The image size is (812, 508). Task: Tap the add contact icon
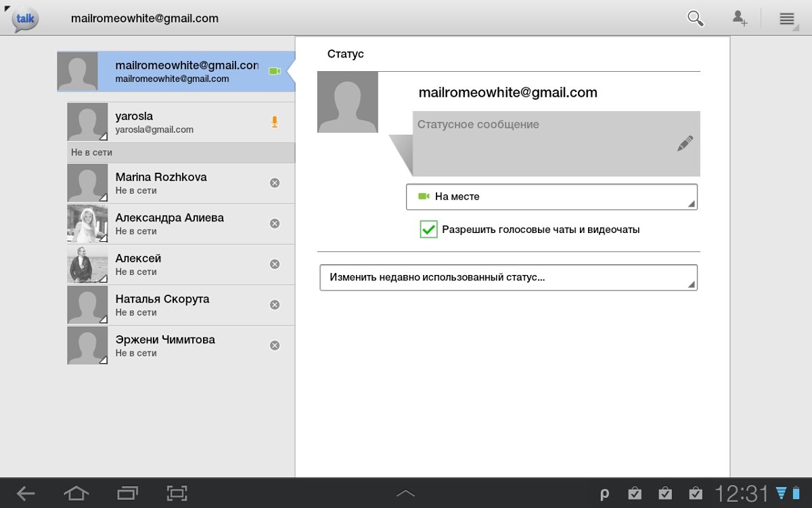(740, 18)
